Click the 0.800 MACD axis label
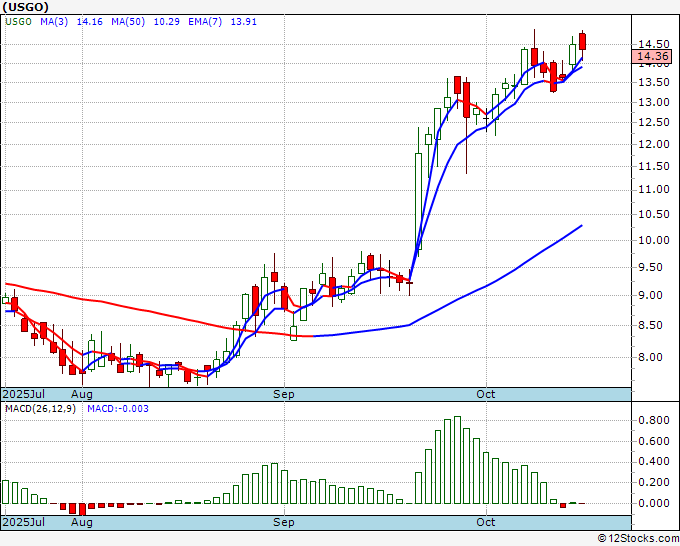Viewport: 680px width, 546px height. pos(654,420)
